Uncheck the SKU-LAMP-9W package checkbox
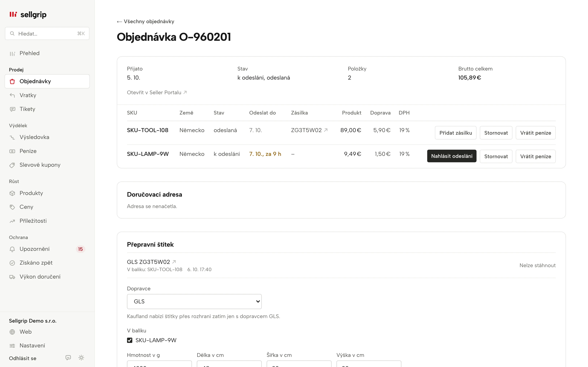 click(130, 340)
